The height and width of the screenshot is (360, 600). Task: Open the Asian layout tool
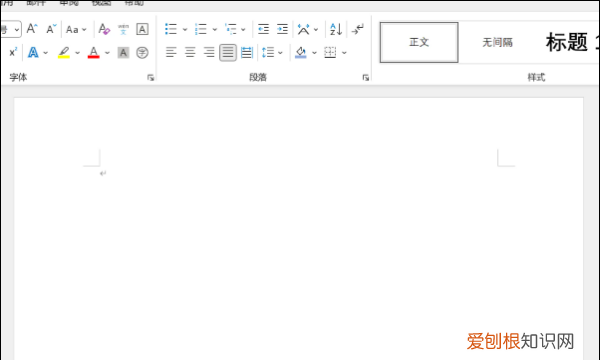coord(303,29)
